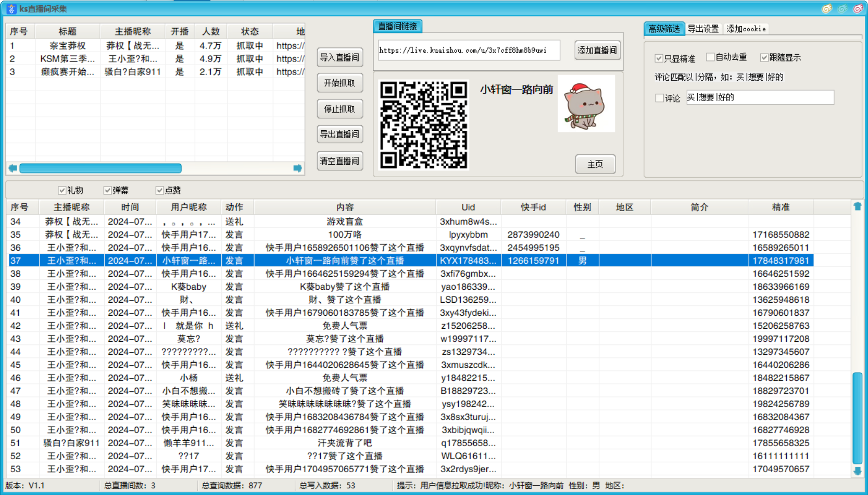Click the 状态 column header in room list

[250, 31]
